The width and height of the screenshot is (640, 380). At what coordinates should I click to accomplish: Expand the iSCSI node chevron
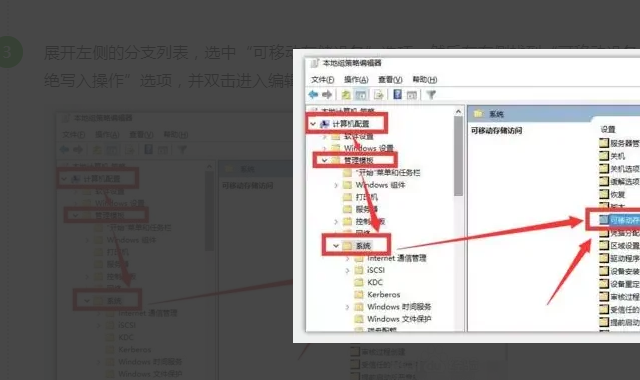(x=347, y=270)
